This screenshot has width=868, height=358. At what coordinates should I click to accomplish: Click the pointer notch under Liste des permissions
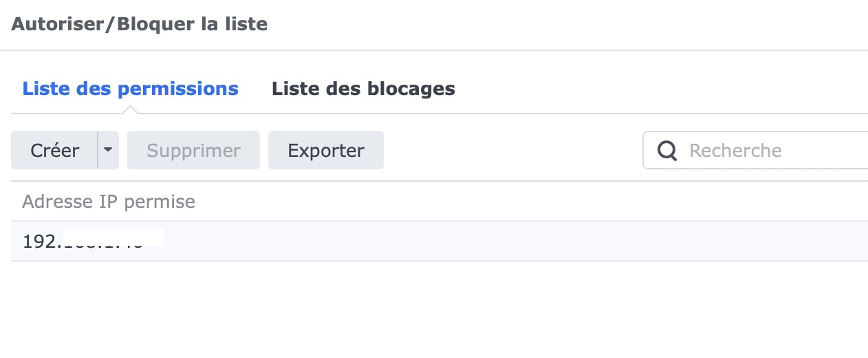[131, 109]
